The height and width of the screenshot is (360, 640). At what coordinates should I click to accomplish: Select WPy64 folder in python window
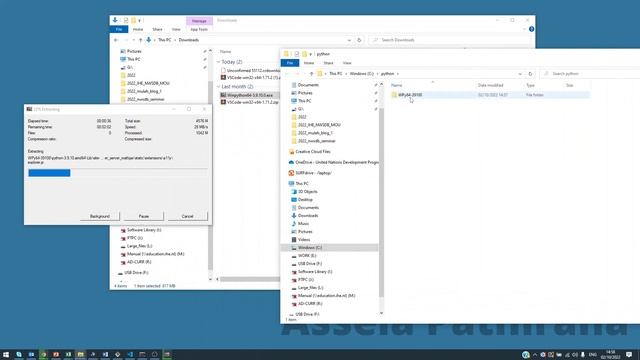(x=410, y=95)
